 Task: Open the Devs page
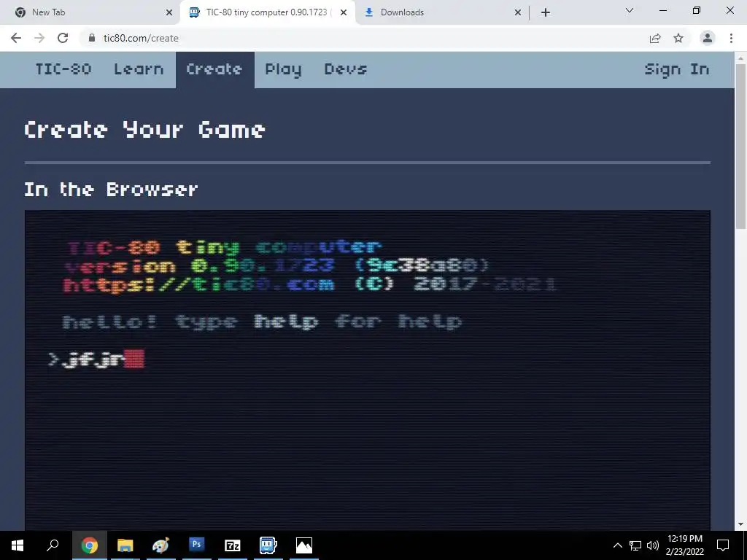(345, 69)
